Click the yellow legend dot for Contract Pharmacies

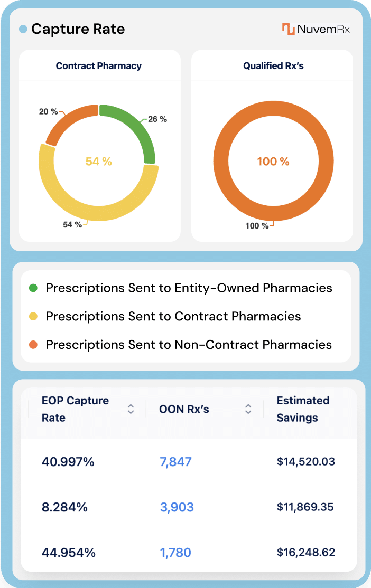pyautogui.click(x=34, y=316)
